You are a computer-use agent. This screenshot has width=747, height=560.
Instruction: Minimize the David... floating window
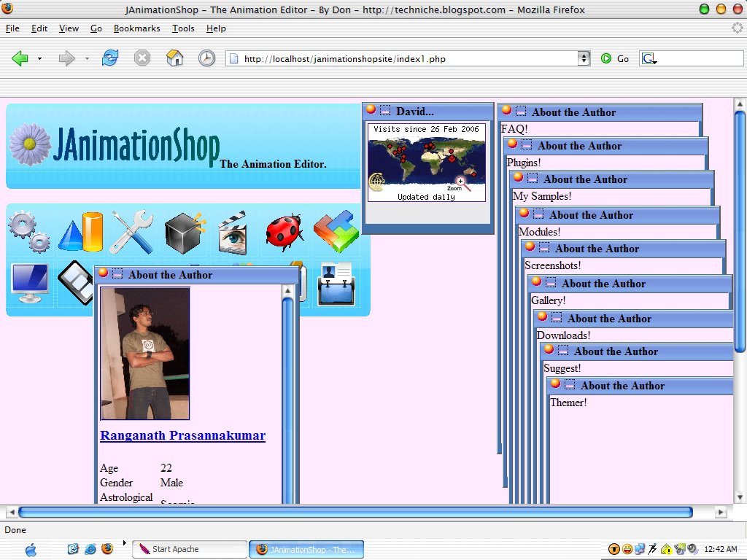(x=385, y=110)
